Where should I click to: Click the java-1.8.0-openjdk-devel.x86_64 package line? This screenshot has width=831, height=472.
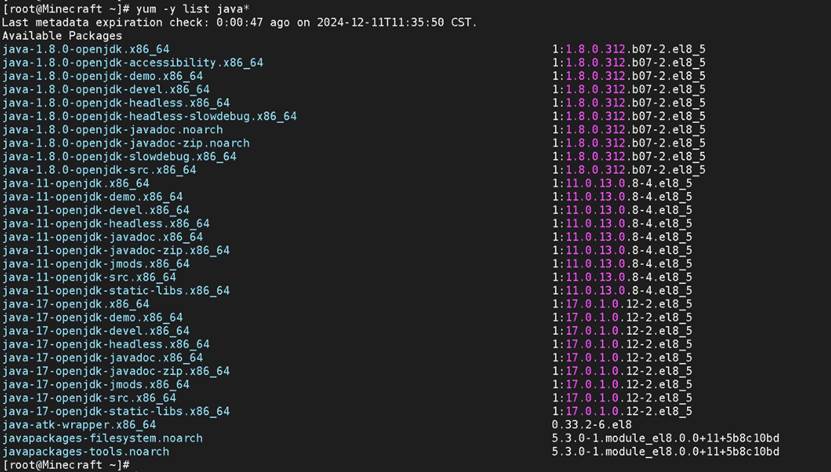click(x=106, y=89)
